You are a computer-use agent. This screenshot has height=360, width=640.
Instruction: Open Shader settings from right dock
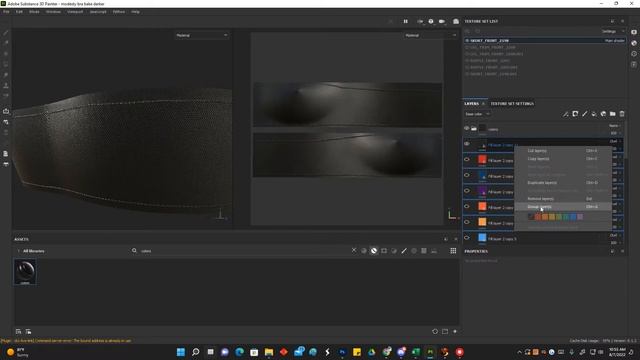tap(634, 43)
